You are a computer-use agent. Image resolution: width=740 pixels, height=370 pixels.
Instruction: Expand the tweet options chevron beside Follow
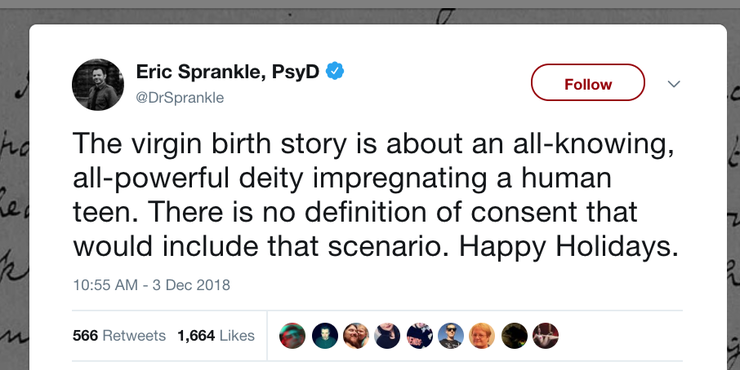674,84
